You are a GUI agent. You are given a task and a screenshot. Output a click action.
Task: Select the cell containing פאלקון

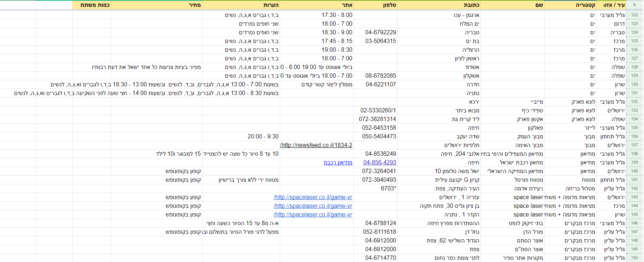[x=535, y=128]
